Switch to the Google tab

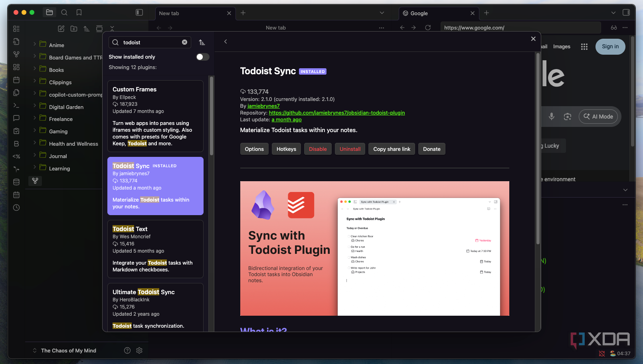click(439, 13)
